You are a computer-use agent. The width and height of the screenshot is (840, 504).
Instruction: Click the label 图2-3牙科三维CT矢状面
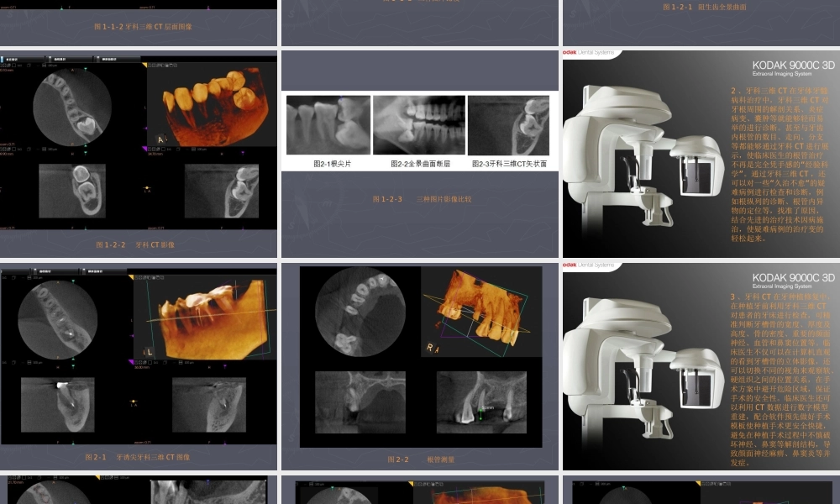[x=510, y=164]
